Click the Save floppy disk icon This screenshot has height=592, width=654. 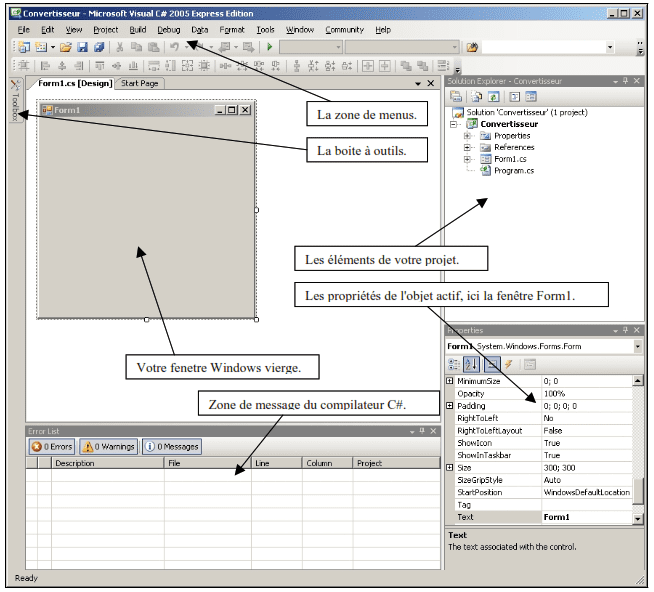pyautogui.click(x=82, y=47)
